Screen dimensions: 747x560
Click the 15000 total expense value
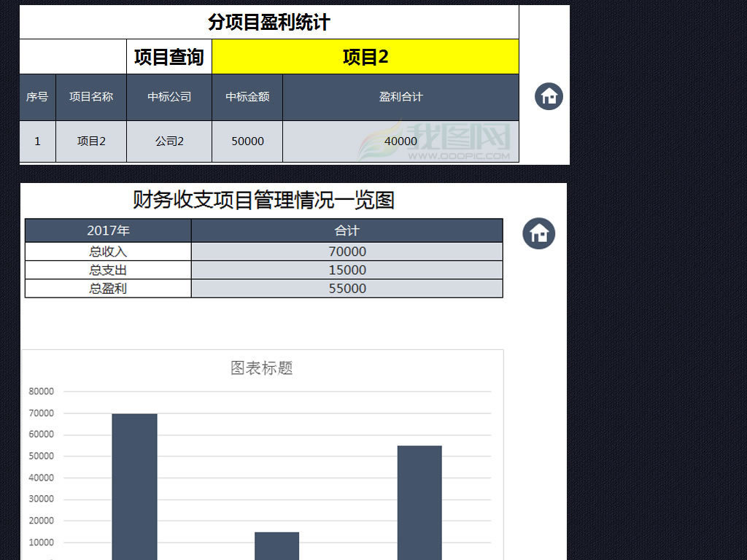click(347, 270)
